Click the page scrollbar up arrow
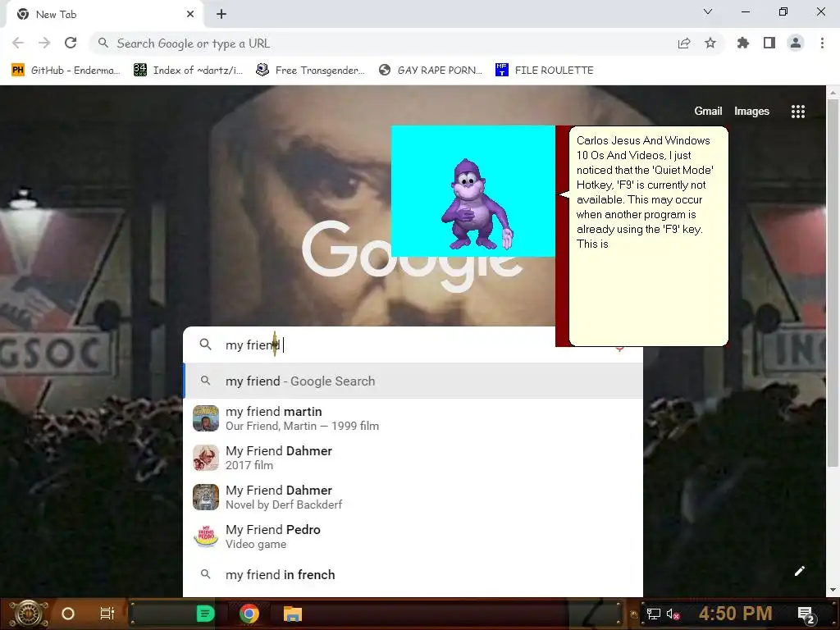Screen dimensions: 840x630 833,93
